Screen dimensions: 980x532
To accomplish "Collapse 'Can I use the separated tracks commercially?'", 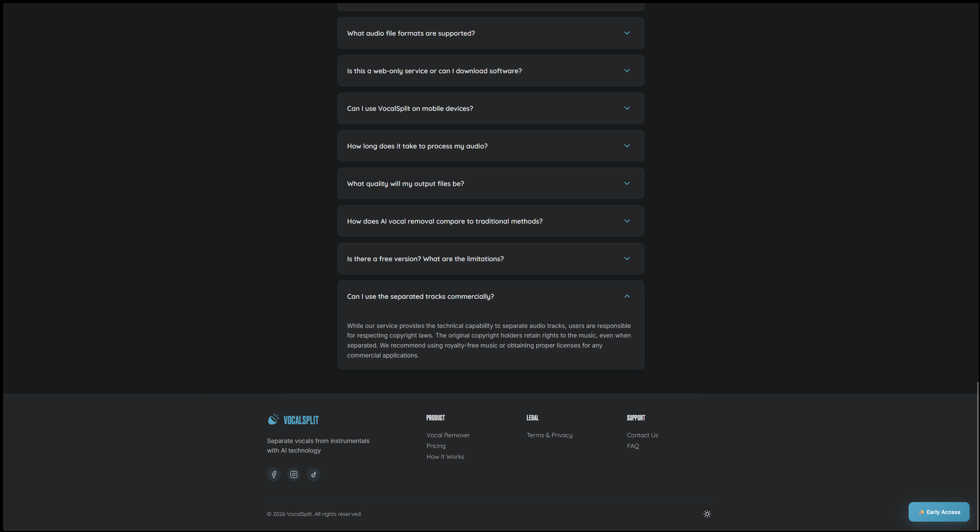I will click(491, 296).
